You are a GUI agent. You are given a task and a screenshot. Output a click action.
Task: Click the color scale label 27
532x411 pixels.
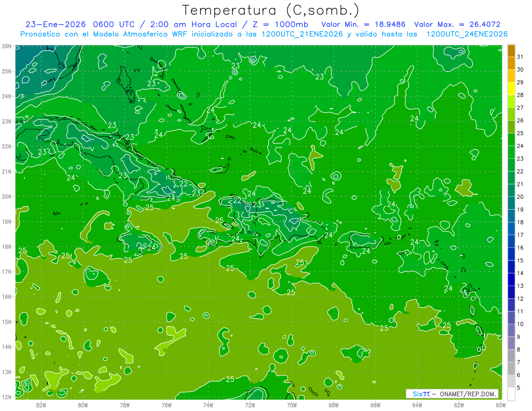(520, 108)
